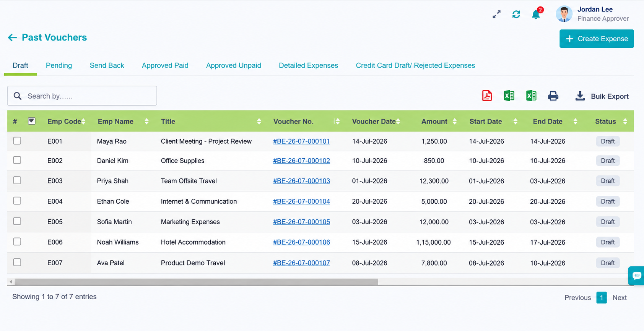Image resolution: width=644 pixels, height=331 pixels.
Task: Click the employee code E005 cell
Action: click(55, 222)
